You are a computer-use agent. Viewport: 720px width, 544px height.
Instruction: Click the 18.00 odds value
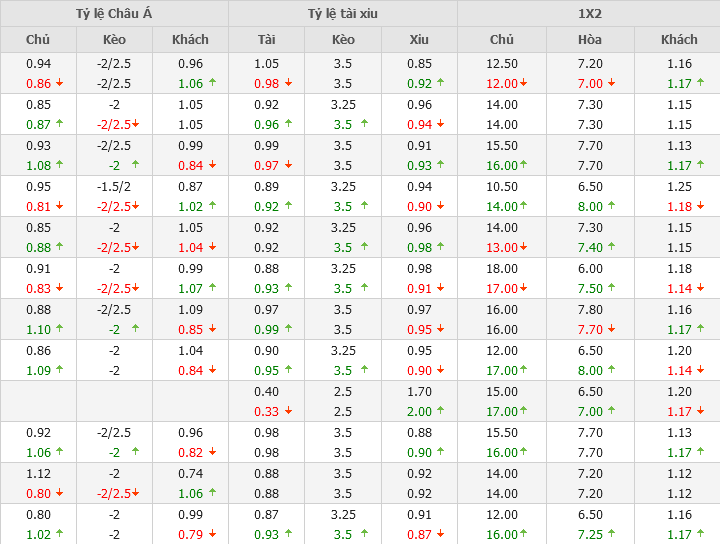tap(501, 268)
